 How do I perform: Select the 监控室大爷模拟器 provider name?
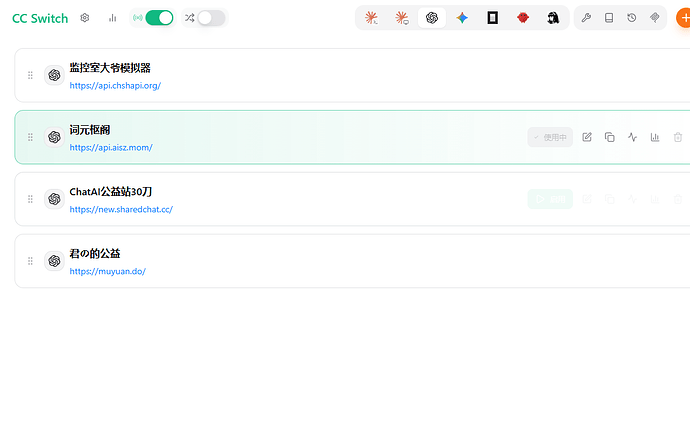pos(110,68)
